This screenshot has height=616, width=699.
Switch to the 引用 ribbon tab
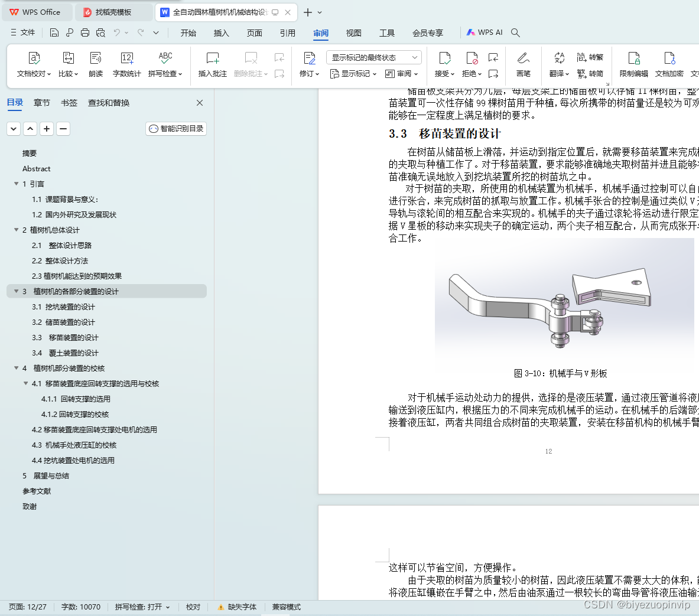tap(288, 33)
